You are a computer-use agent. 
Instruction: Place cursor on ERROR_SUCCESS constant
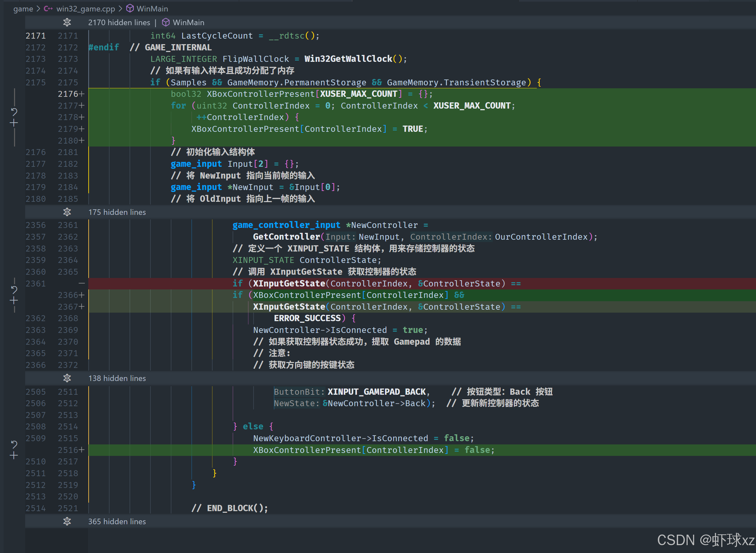click(307, 318)
